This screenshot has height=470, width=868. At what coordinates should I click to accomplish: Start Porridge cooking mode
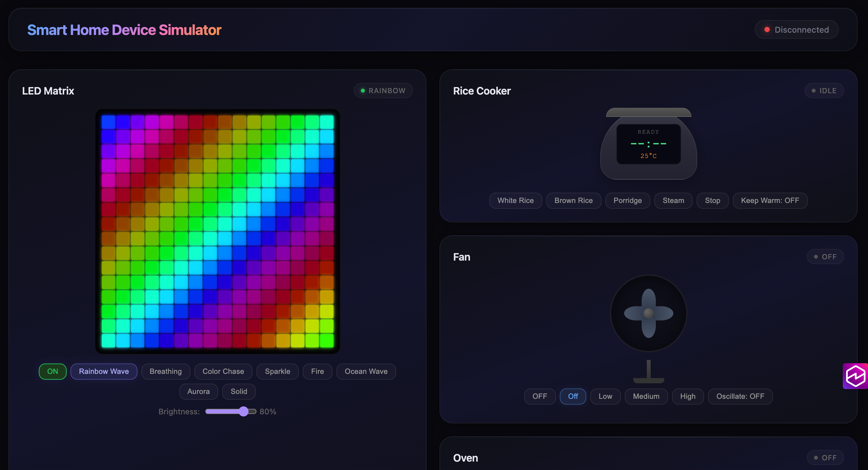[x=627, y=200]
